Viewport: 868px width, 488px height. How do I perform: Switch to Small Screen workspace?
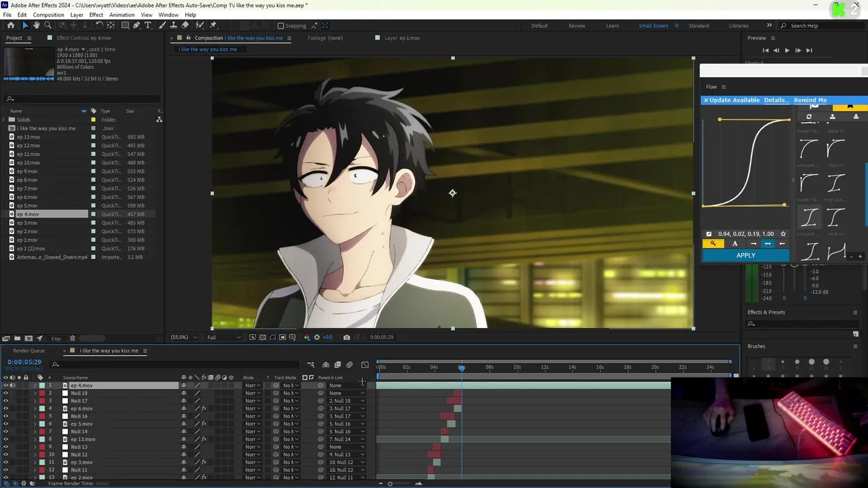click(653, 26)
